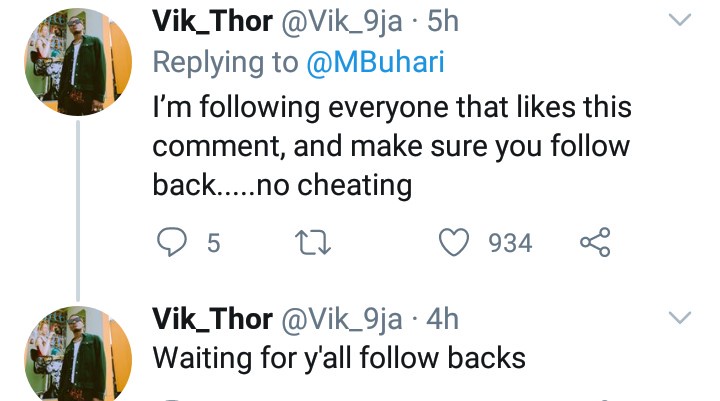Expand the chevron menu on the 5h tweet
Image resolution: width=720 pixels, height=401 pixels.
(679, 21)
